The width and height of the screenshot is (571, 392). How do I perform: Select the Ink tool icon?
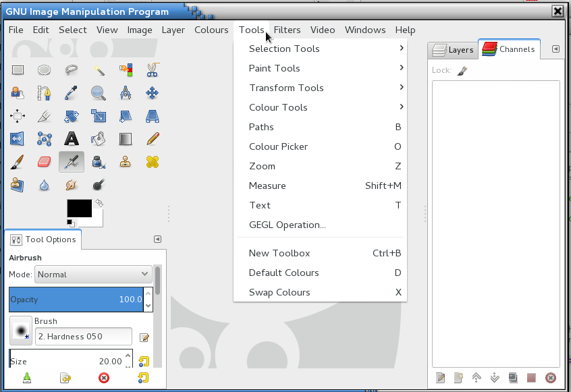[x=99, y=162]
